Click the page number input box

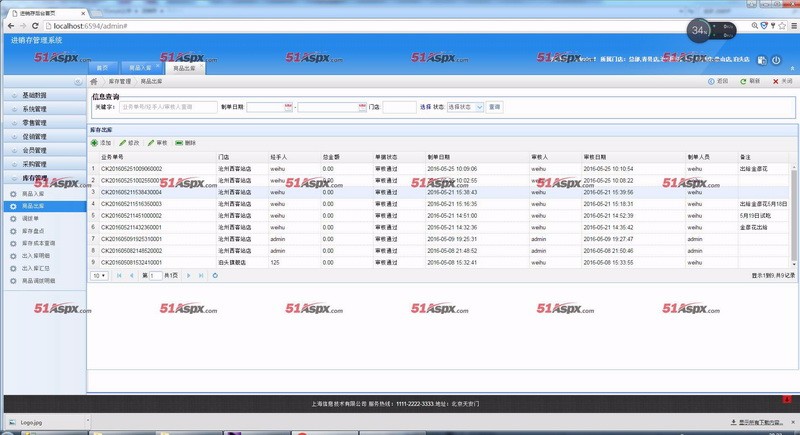coord(155,276)
